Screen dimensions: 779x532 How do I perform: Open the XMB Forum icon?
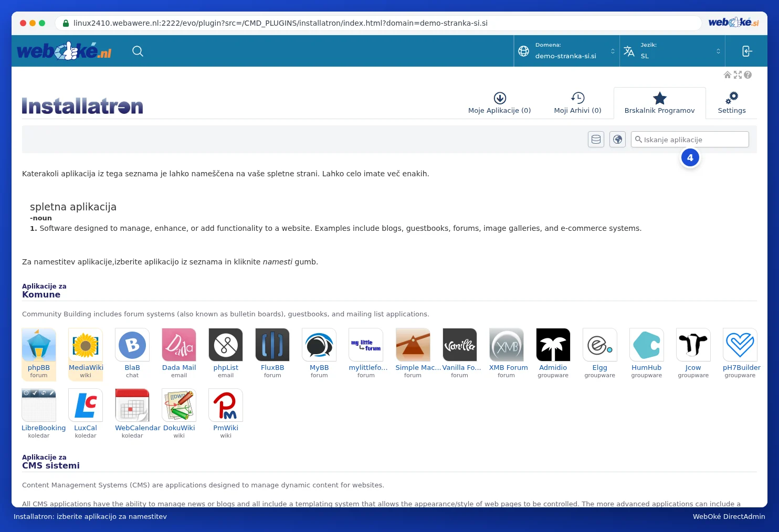tap(507, 345)
